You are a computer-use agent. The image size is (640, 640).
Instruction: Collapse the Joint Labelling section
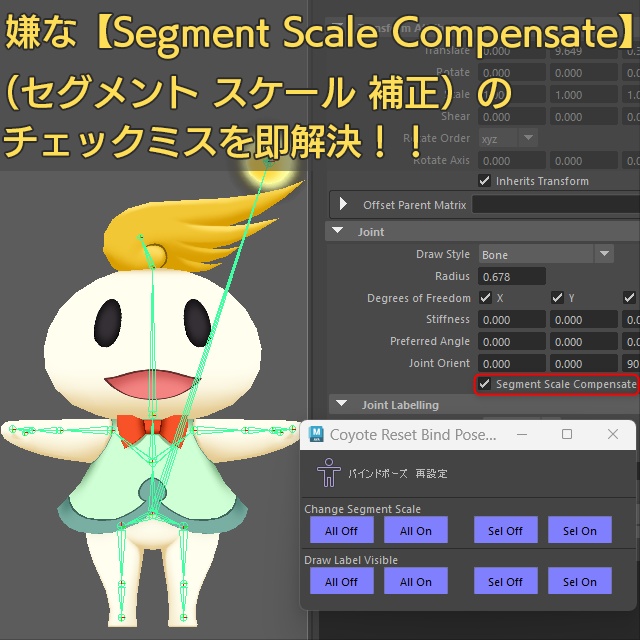(x=341, y=404)
